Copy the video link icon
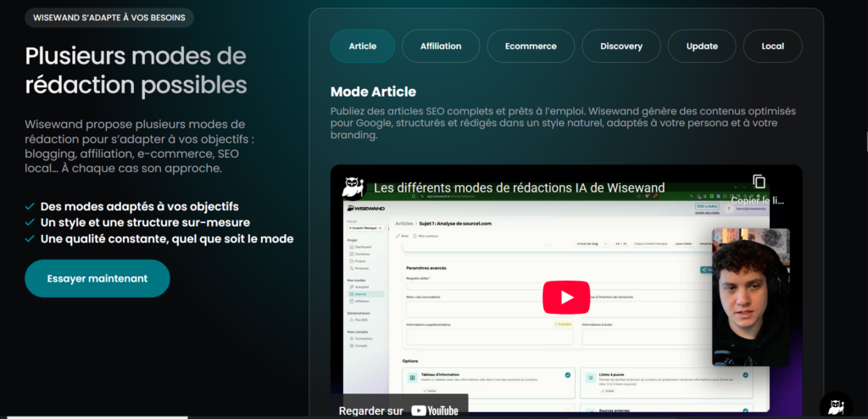Viewport: 868px width, 419px height. point(759,182)
